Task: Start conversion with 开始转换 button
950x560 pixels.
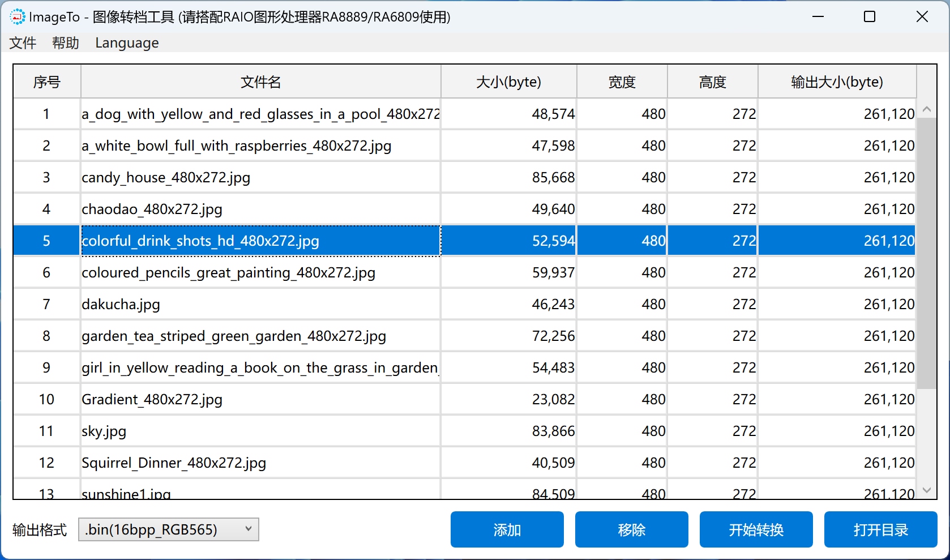Action: 756,529
